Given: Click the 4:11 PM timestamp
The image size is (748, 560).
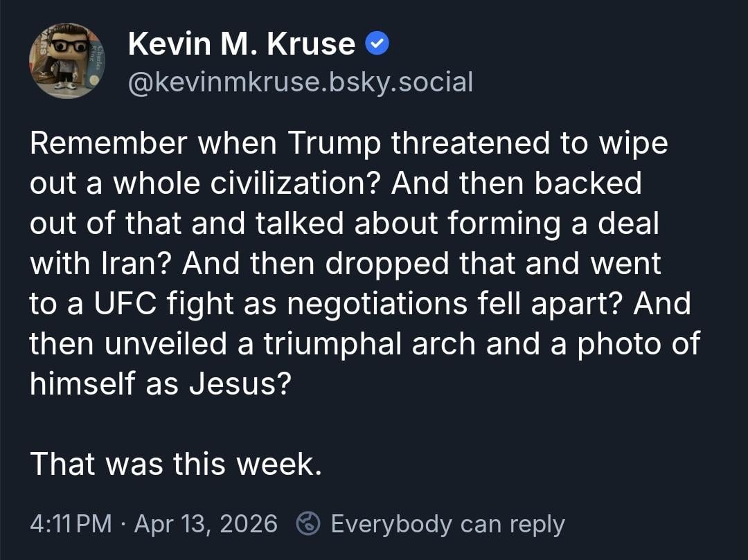Looking at the screenshot, I should pos(71,523).
